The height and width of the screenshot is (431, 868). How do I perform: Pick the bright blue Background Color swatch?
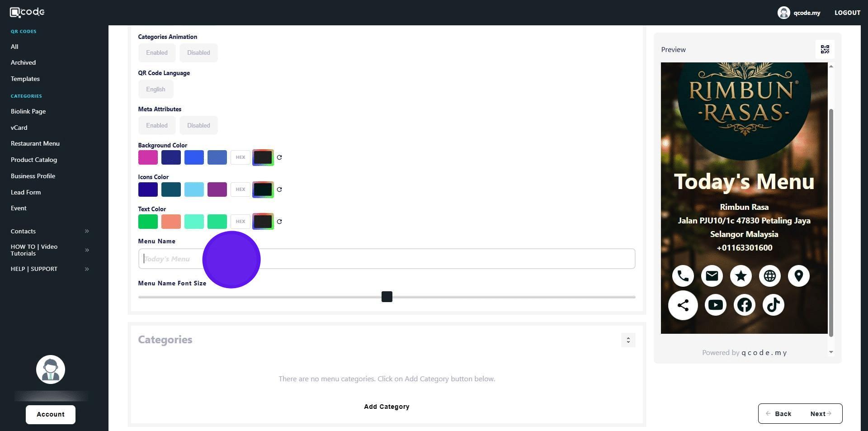[194, 157]
